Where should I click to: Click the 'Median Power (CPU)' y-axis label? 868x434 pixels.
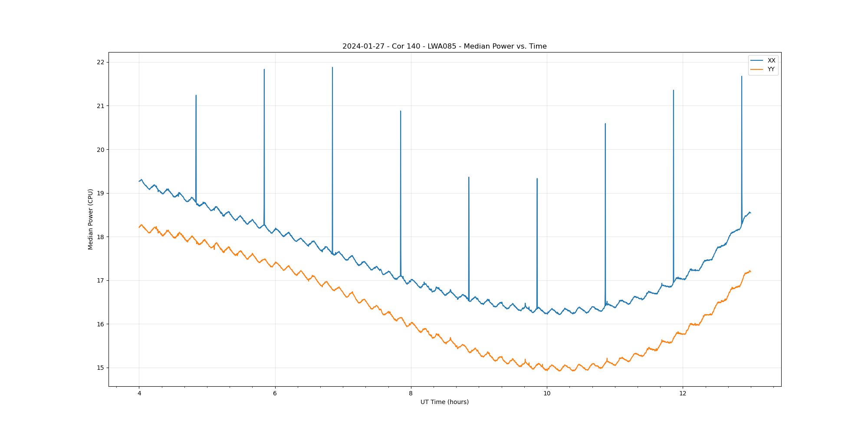[90, 219]
